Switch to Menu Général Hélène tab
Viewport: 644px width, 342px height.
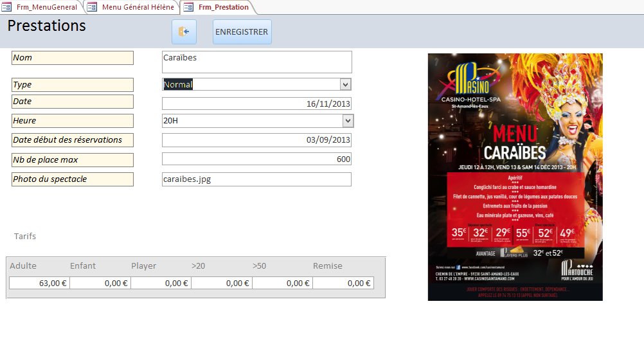132,7
